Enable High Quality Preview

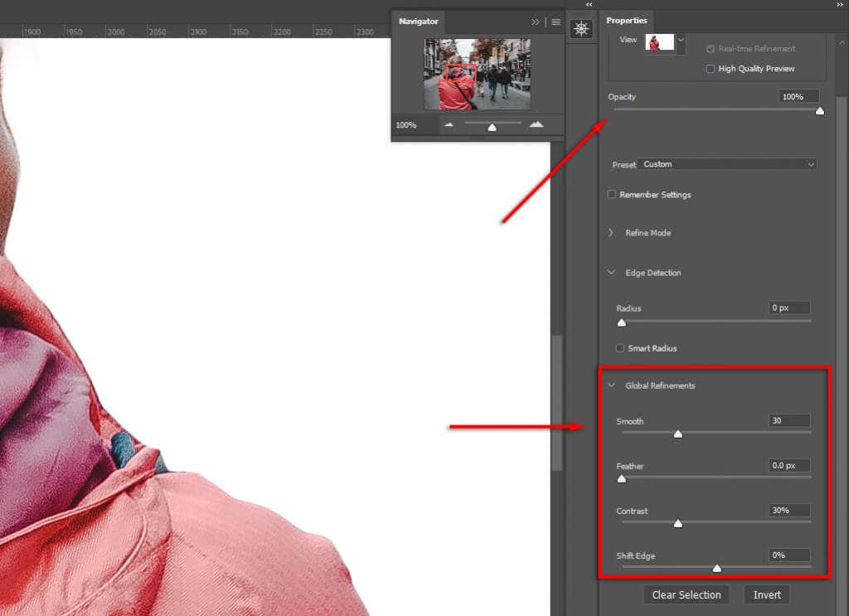click(710, 69)
